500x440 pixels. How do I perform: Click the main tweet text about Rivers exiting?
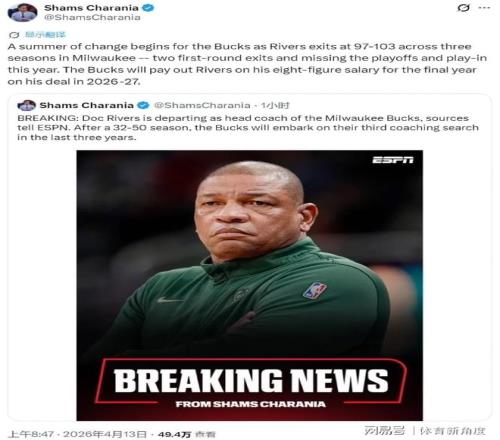(x=247, y=64)
